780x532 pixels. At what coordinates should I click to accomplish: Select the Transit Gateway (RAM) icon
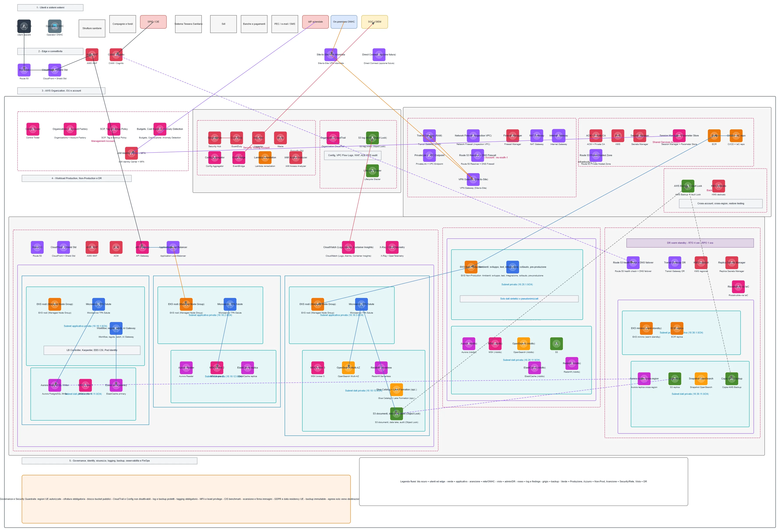430,136
